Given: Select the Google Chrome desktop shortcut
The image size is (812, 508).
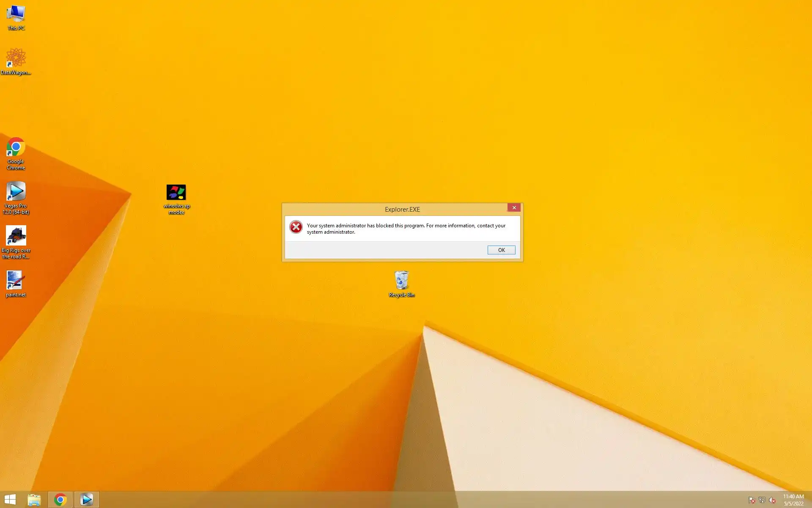Looking at the screenshot, I should tap(16, 153).
